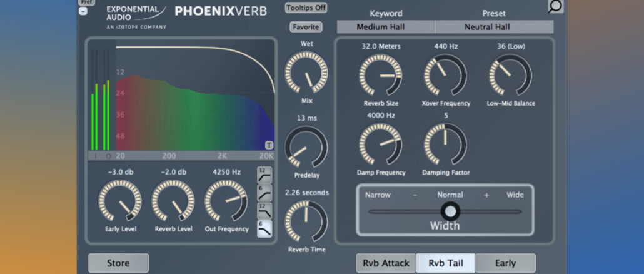Click the Damping Factor knob
This screenshot has width=644, height=274.
pos(446,144)
